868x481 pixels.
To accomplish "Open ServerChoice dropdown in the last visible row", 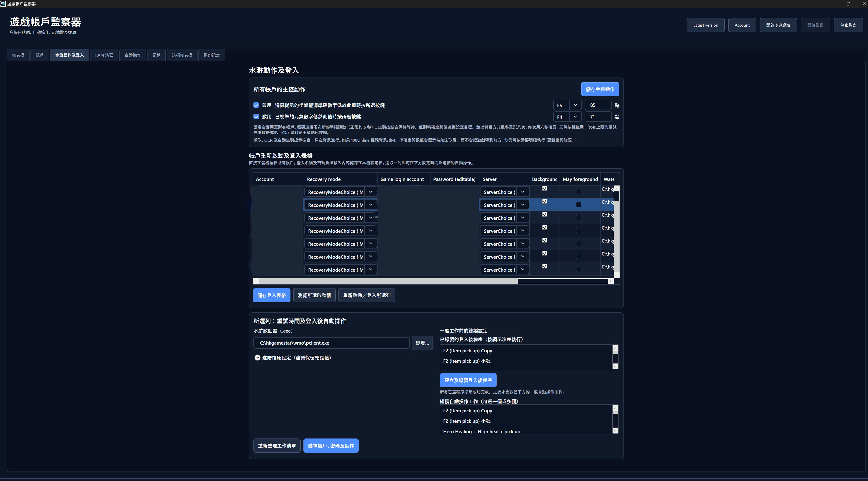I will pos(522,269).
